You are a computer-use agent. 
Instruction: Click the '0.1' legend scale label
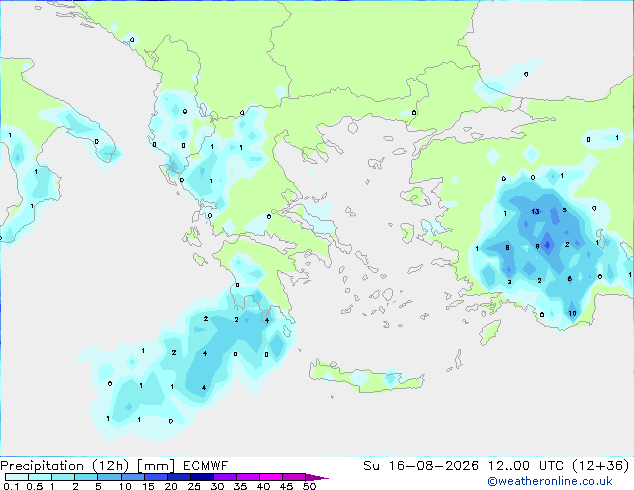click(11, 486)
